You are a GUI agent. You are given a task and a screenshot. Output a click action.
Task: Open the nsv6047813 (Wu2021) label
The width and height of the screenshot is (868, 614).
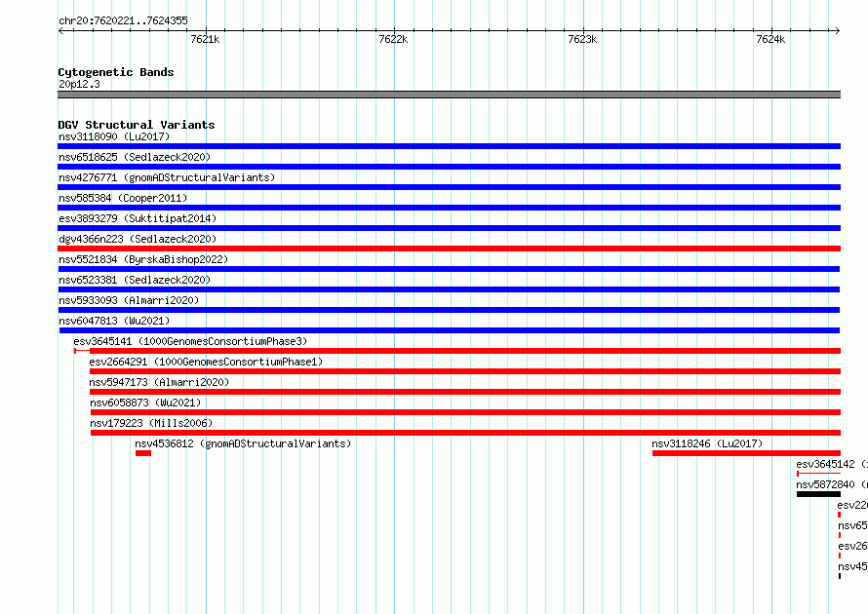pos(114,321)
